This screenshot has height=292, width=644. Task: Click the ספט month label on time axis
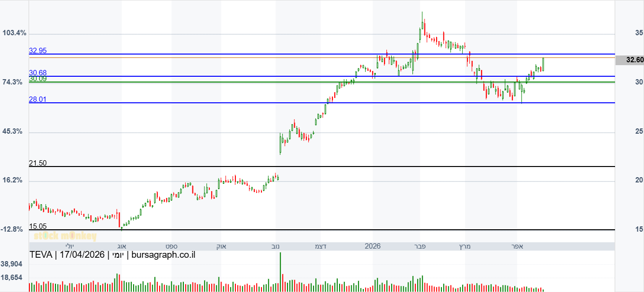tap(170, 246)
